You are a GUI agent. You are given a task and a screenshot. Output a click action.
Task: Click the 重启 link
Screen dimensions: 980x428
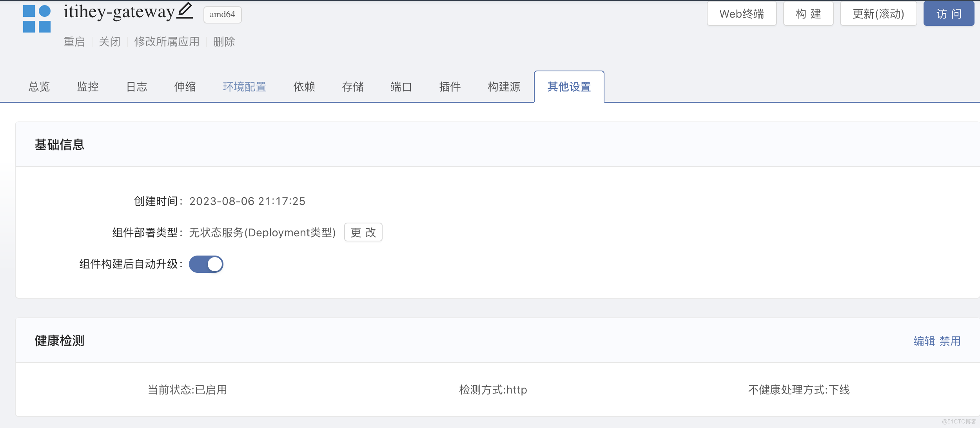[74, 42]
